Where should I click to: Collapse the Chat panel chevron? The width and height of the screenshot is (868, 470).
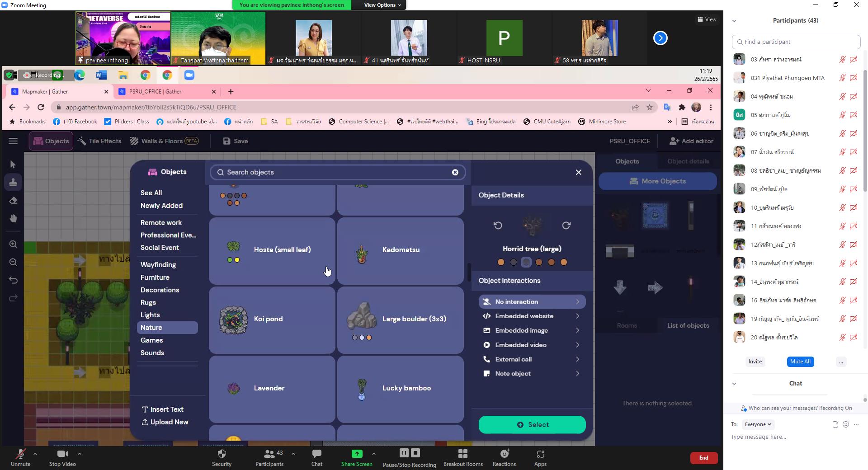click(x=734, y=384)
